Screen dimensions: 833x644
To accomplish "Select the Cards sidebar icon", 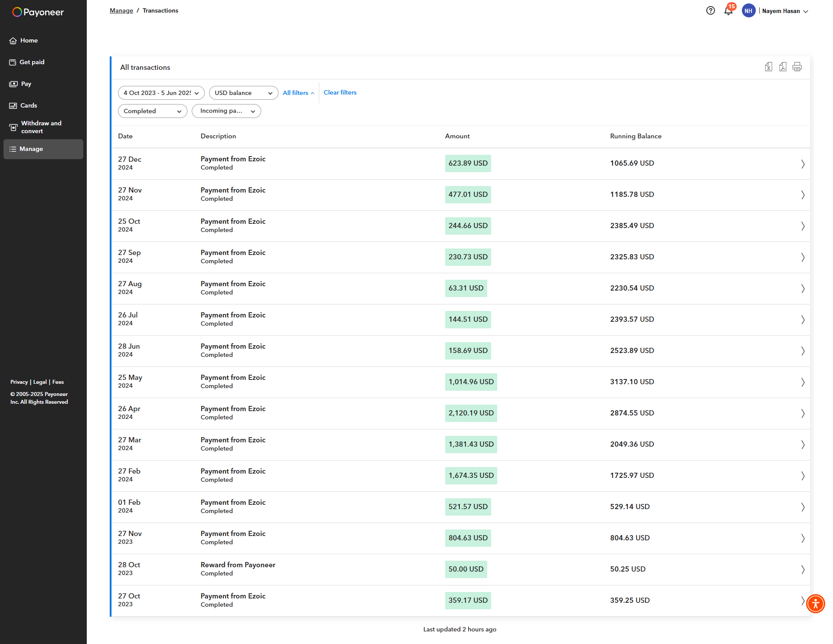I will coord(13,105).
